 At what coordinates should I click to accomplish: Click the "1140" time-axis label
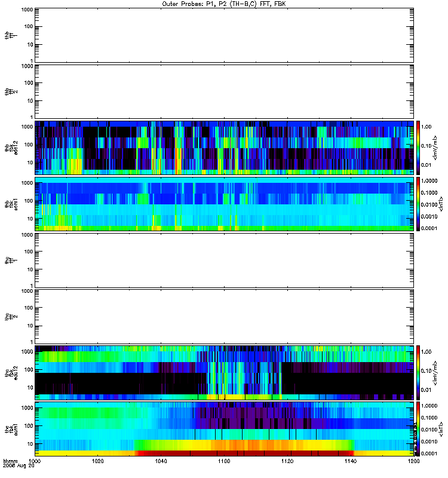tap(351, 461)
